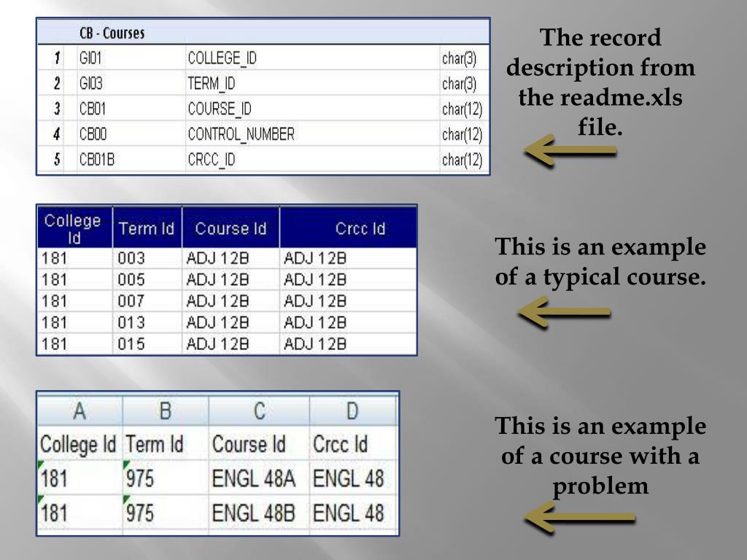Click char(12) in the COURSE_ID row
The height and width of the screenshot is (560, 747).
coord(462,109)
